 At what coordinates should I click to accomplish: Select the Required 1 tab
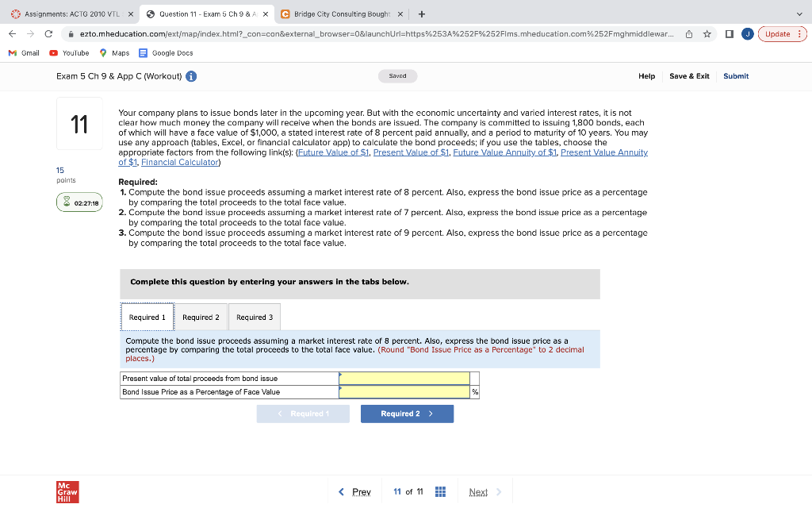147,317
